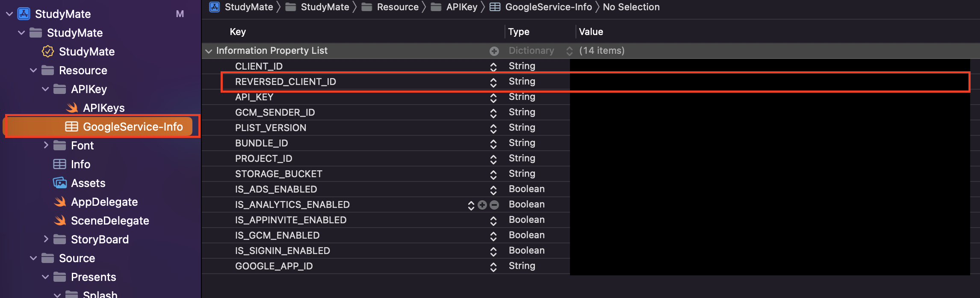Click the StudyMate project breadcrumb
Viewport: 980px width, 298px height.
tap(241, 7)
